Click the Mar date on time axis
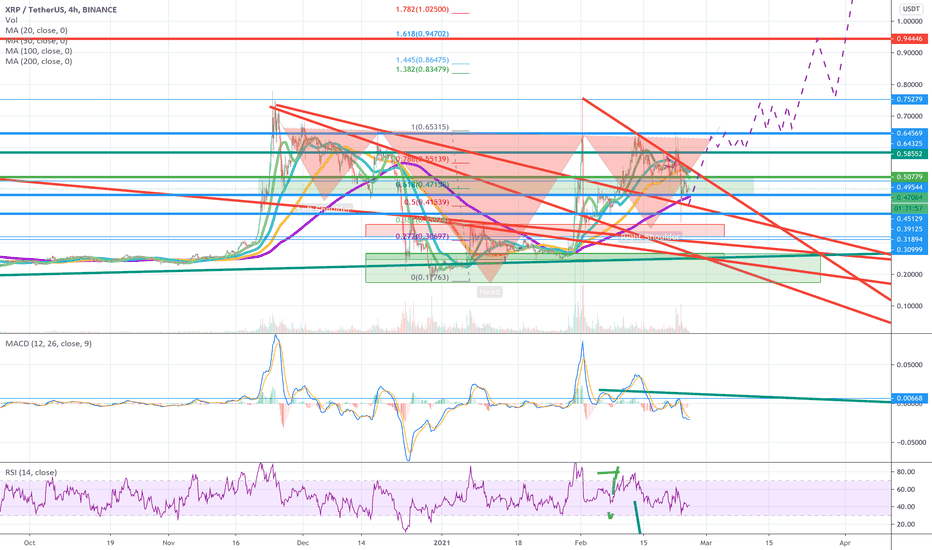 (x=706, y=543)
